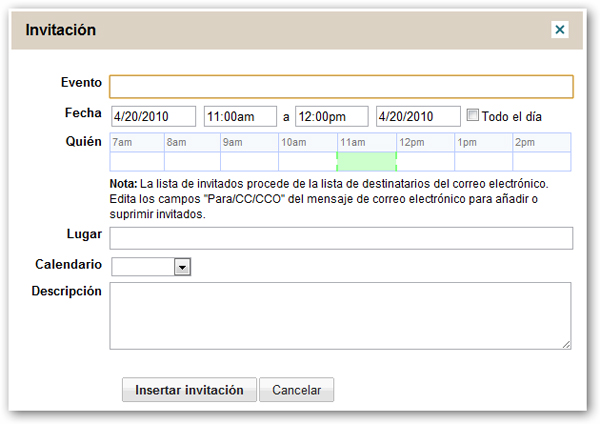Image resolution: width=600 pixels, height=424 pixels.
Task: Enable the Todo el día checkbox
Action: [473, 115]
